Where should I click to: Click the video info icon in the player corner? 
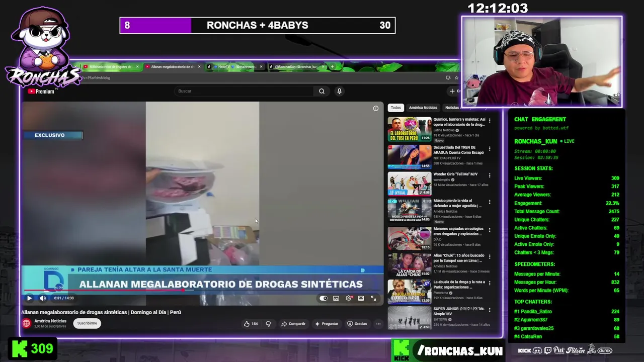pos(376,108)
